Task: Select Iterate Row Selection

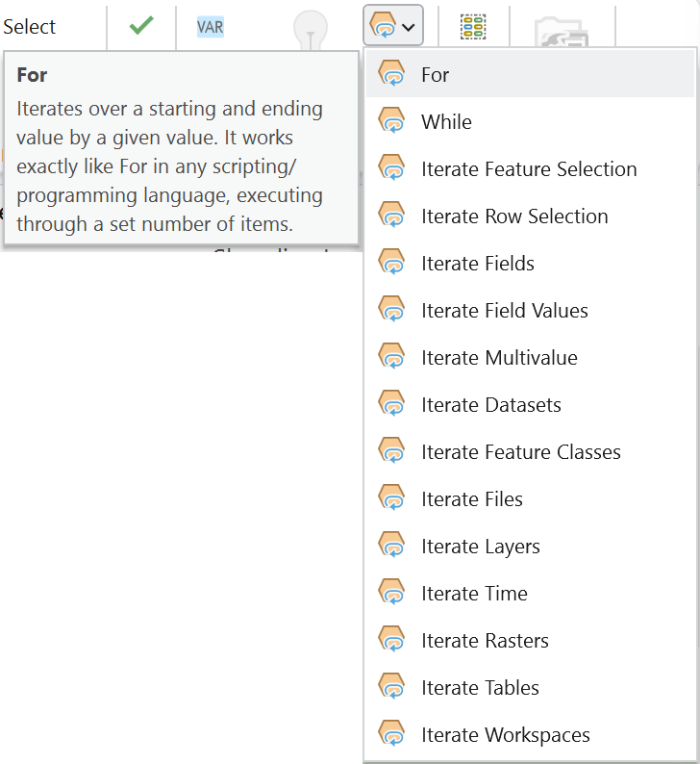Action: click(x=530, y=216)
